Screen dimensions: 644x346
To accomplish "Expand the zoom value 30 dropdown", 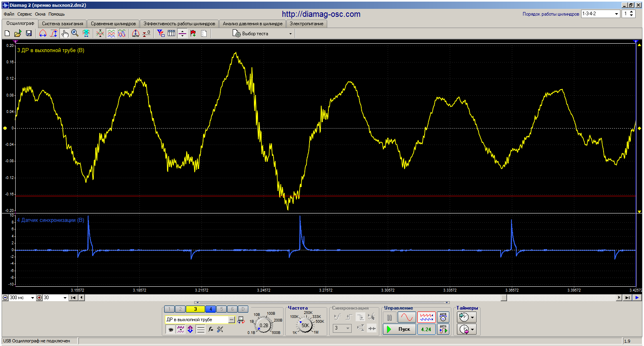I will click(x=65, y=298).
